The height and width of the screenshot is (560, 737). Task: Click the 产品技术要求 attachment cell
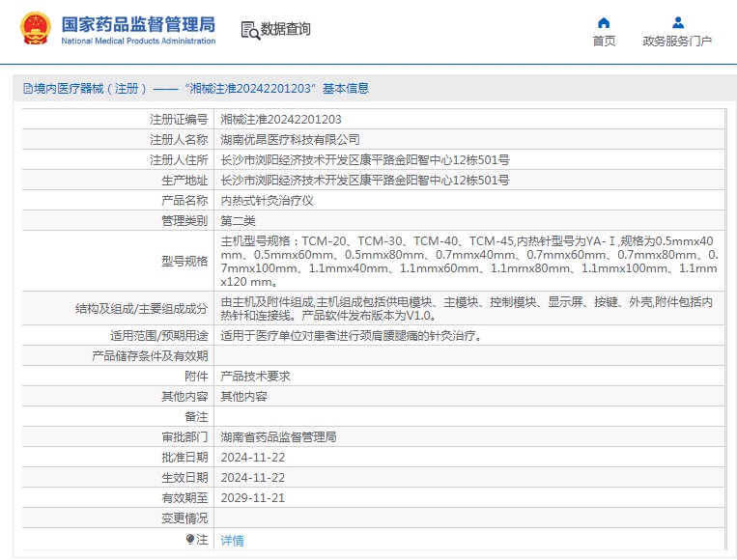coord(255,377)
